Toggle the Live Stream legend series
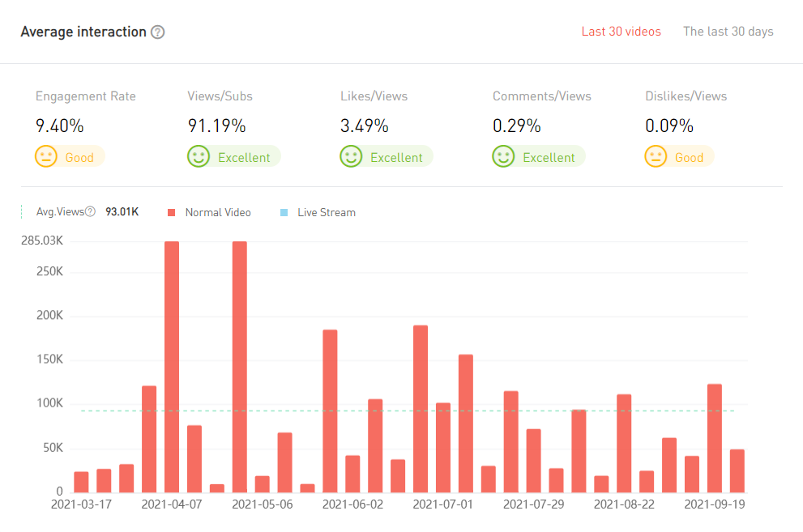 326,213
